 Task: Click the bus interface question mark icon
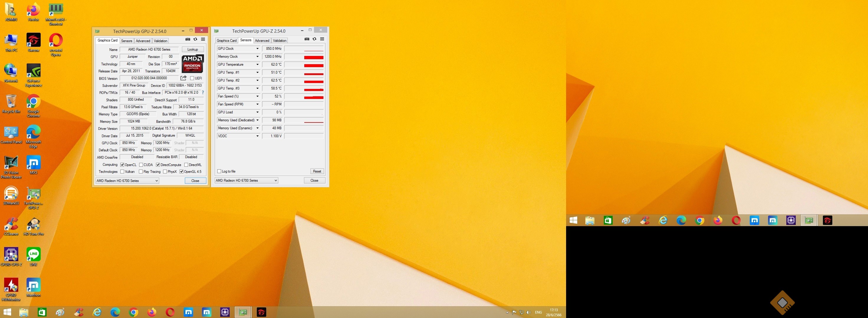coord(203,92)
